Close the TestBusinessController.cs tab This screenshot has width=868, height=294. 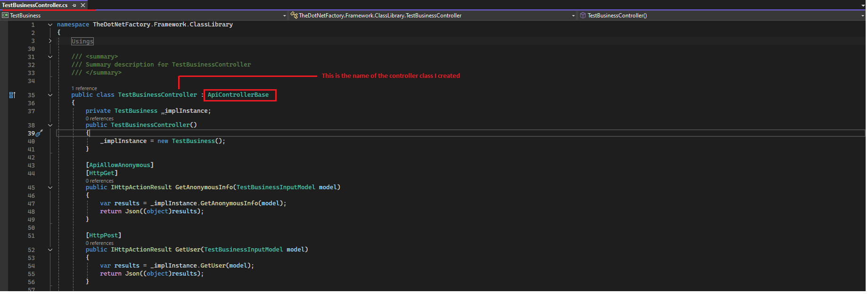pyautogui.click(x=83, y=5)
